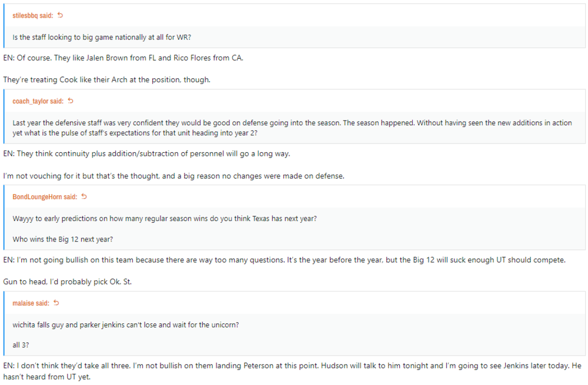Click the jump arrow beside stilesbbq said

60,15
